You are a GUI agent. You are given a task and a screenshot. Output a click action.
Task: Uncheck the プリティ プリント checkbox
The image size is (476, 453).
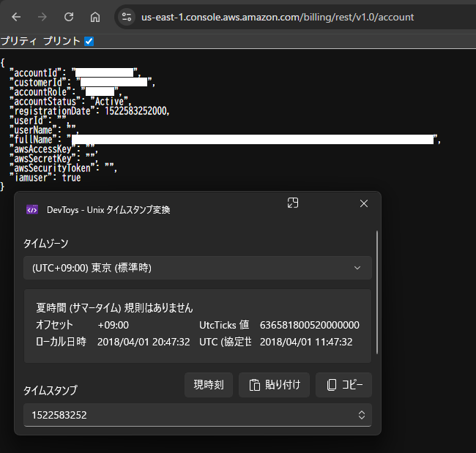click(x=89, y=41)
